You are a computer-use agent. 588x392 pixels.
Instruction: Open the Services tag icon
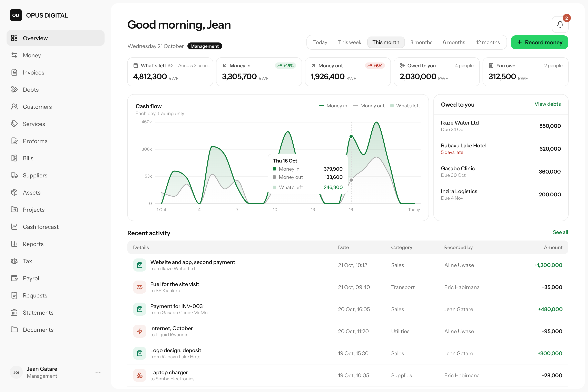pos(14,124)
